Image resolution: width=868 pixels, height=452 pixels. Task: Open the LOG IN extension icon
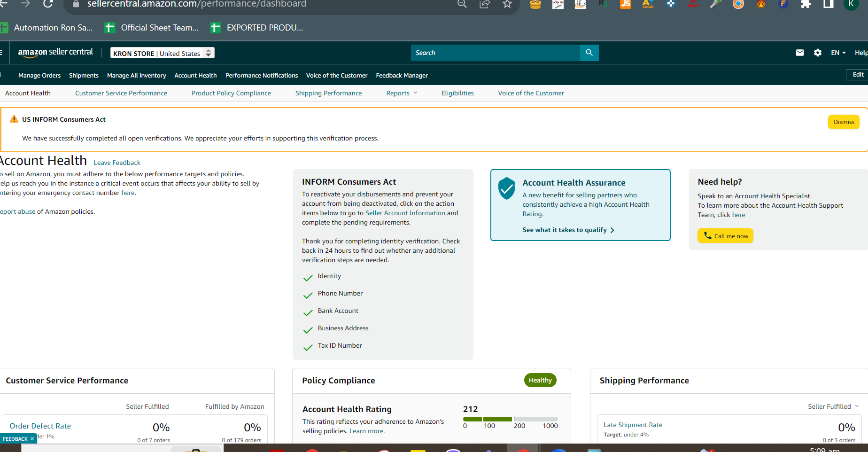pyautogui.click(x=558, y=4)
